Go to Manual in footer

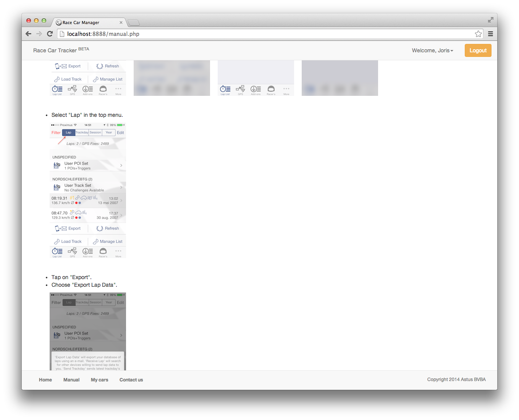point(71,380)
